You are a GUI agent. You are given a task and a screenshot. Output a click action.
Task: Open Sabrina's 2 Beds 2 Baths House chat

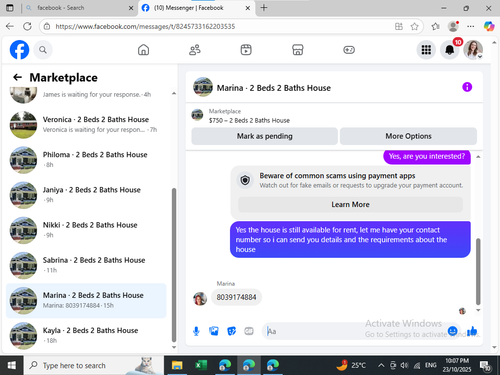click(x=87, y=265)
